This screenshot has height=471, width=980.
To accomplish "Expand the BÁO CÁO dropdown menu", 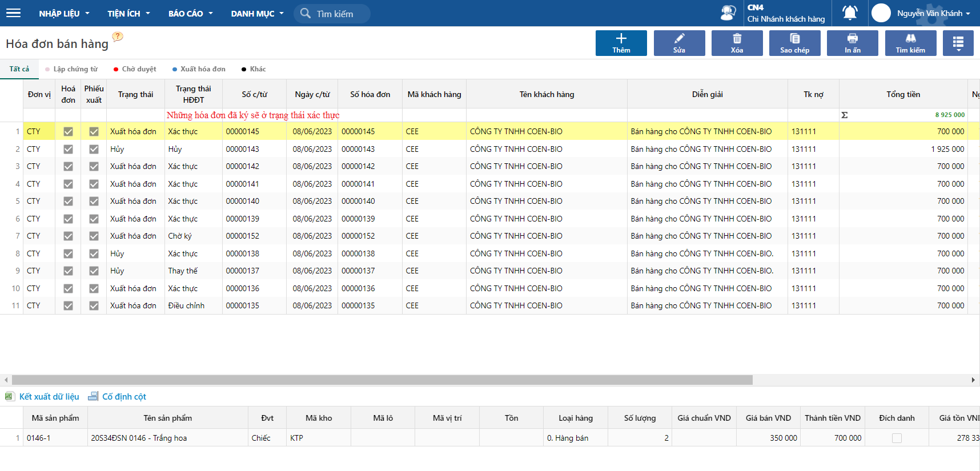I will 190,13.
